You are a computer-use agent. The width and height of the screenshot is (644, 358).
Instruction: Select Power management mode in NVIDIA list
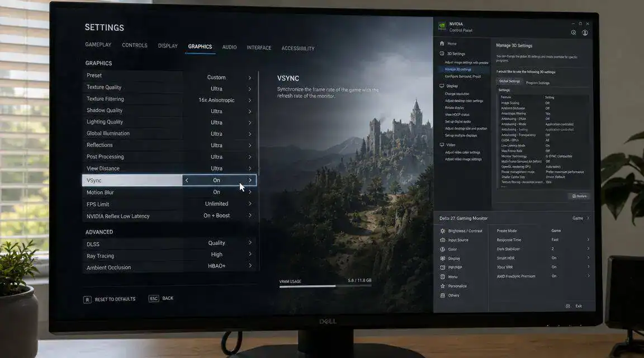pos(543,172)
